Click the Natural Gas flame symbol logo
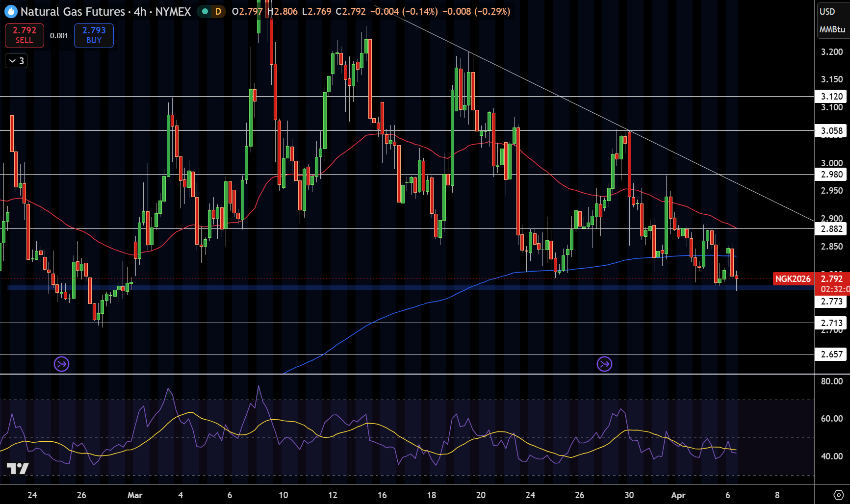Image resolution: width=850 pixels, height=504 pixels. click(x=11, y=11)
